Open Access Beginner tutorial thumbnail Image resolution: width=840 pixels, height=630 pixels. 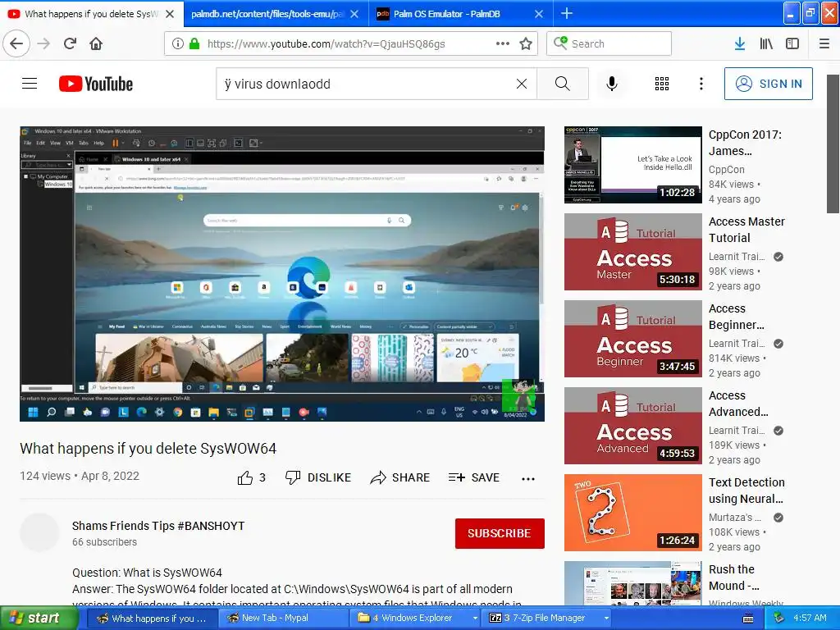click(x=632, y=338)
